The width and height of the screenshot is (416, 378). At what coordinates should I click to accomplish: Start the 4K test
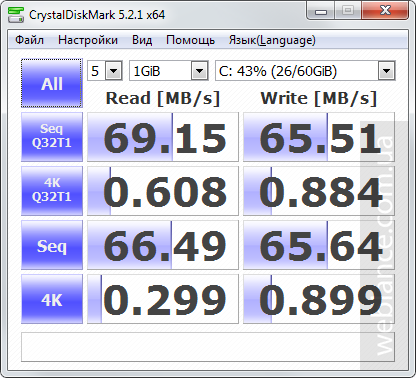pyautogui.click(x=52, y=299)
